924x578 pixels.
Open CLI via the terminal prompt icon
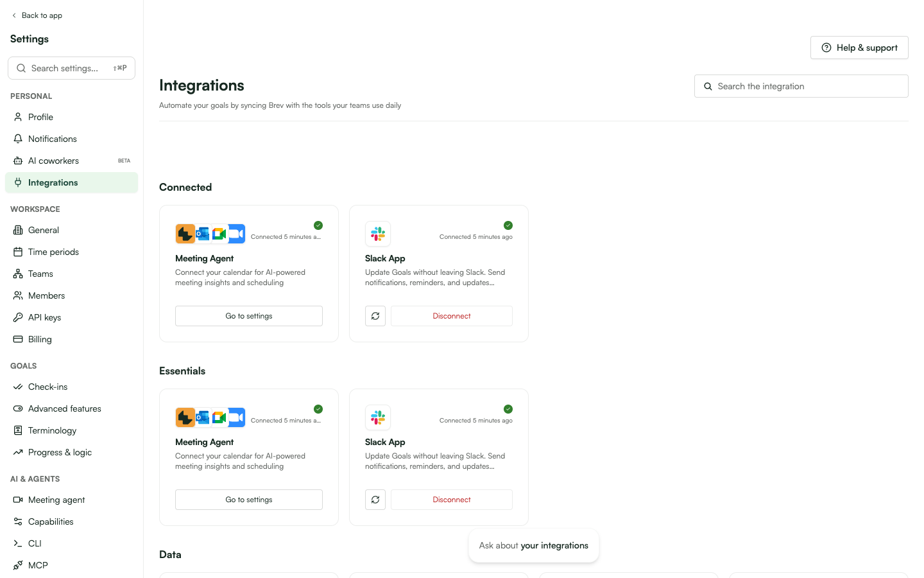(x=18, y=543)
